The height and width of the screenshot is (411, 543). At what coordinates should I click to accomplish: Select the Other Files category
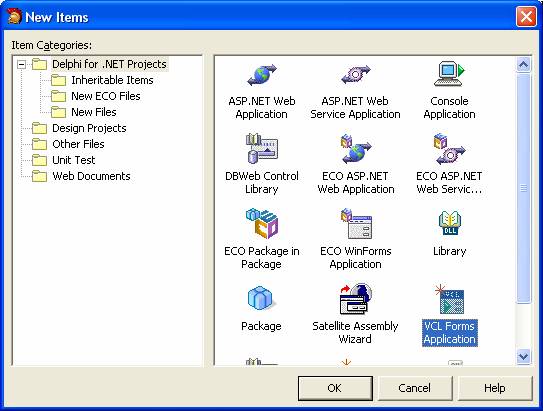[x=78, y=144]
